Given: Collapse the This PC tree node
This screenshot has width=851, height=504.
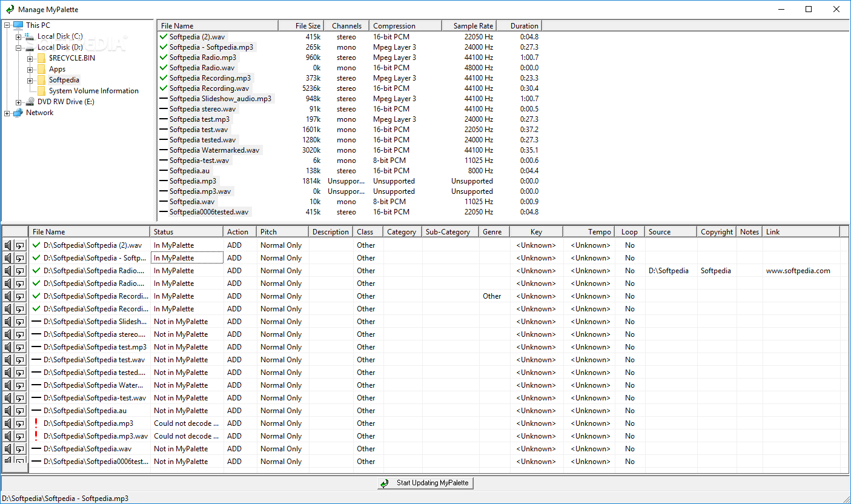Looking at the screenshot, I should 7,25.
